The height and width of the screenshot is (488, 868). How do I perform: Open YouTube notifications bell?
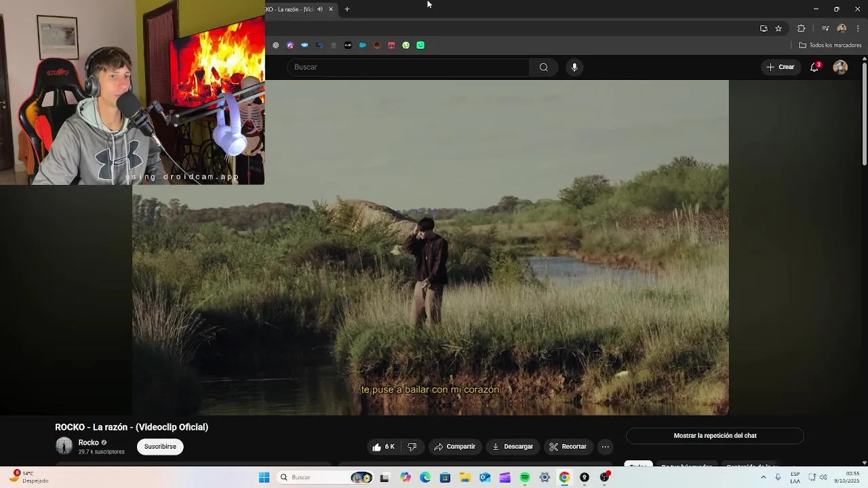click(x=814, y=67)
